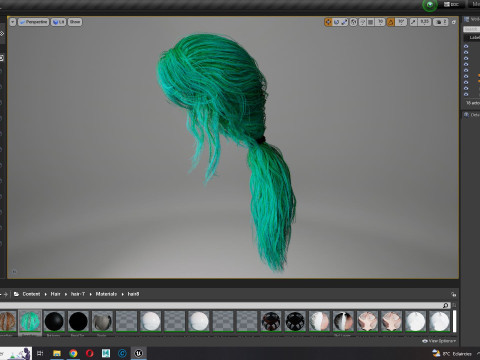Click the content browser folder icon
The image size is (480, 360).
tap(16, 294)
